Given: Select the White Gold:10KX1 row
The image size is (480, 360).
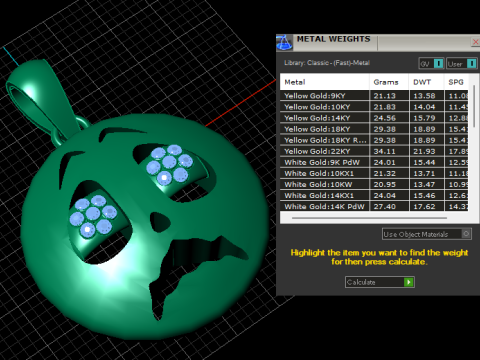Looking at the screenshot, I should coord(374,173).
